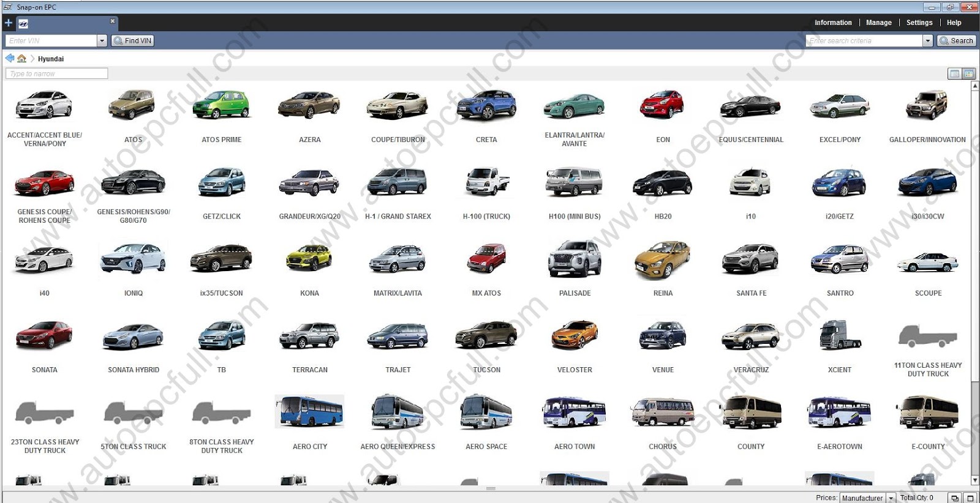Viewport: 980px width, 503px height.
Task: Select the XCIENT truck model
Action: [x=840, y=346]
